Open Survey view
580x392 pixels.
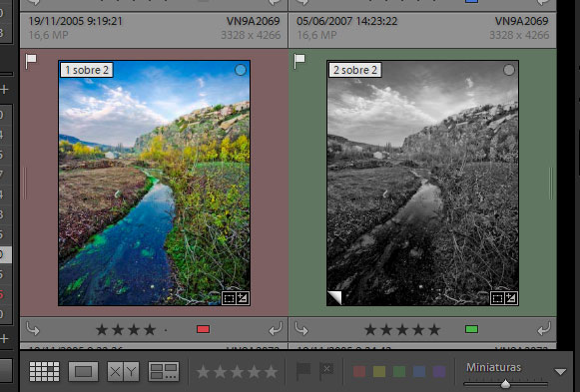click(x=164, y=371)
